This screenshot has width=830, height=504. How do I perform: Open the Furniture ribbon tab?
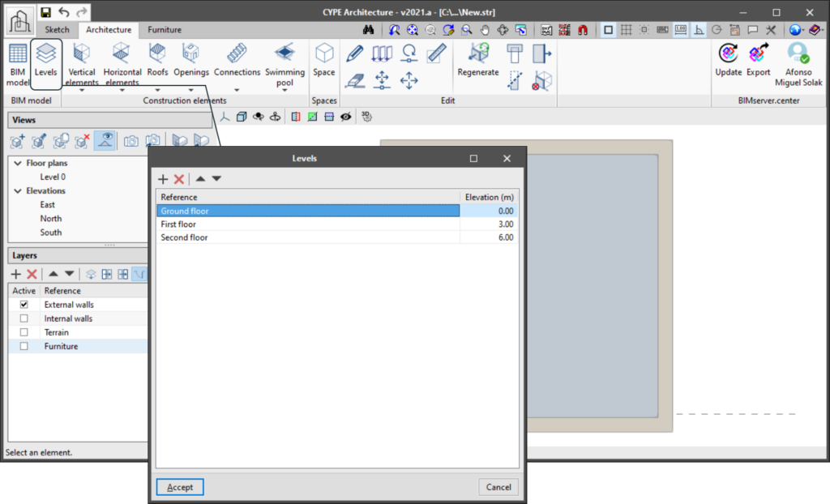coord(164,30)
